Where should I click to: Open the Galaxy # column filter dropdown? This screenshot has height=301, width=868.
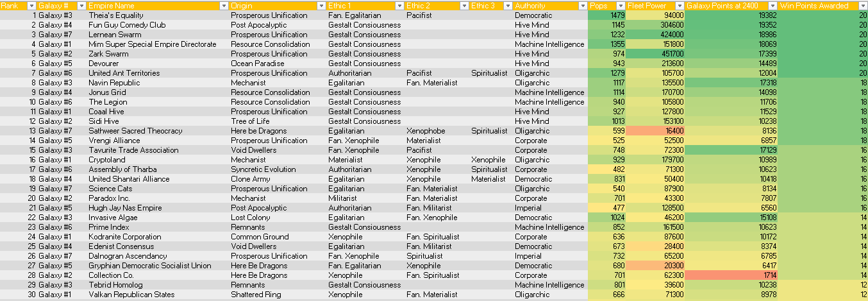[81, 6]
